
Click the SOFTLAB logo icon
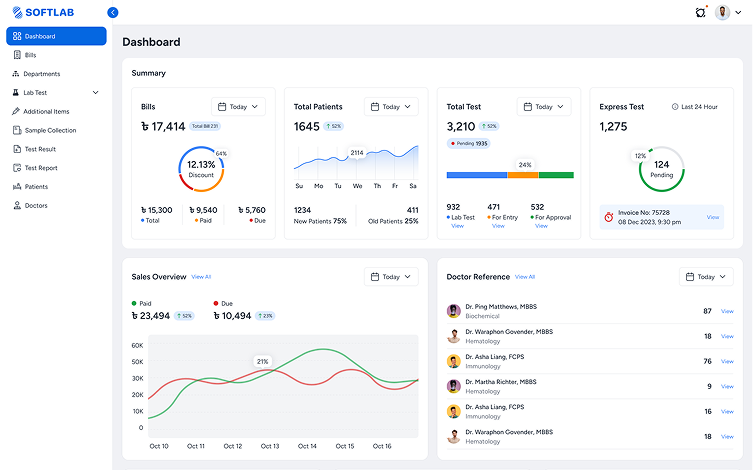(17, 12)
